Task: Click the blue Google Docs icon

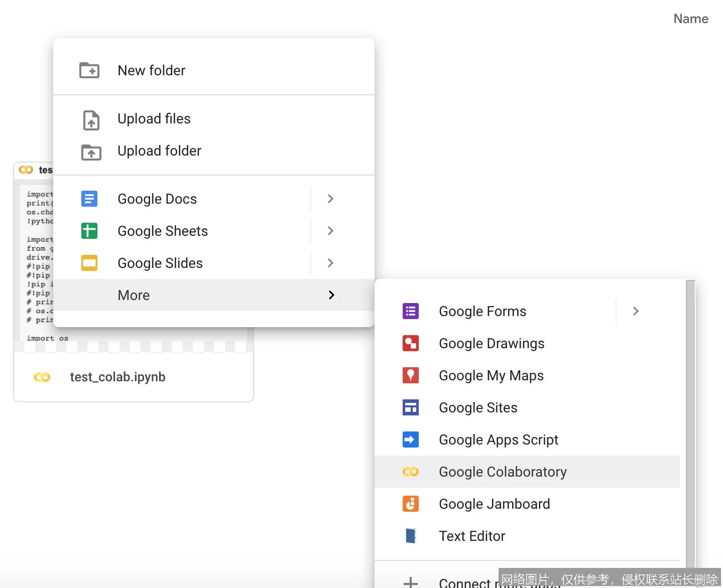Action: tap(89, 199)
